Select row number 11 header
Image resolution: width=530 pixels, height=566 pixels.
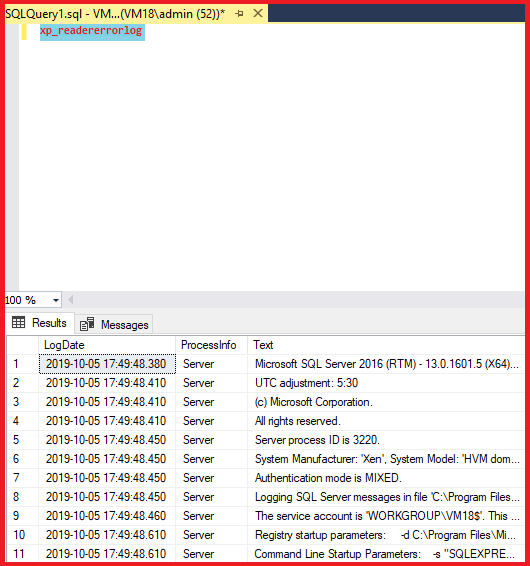click(22, 554)
